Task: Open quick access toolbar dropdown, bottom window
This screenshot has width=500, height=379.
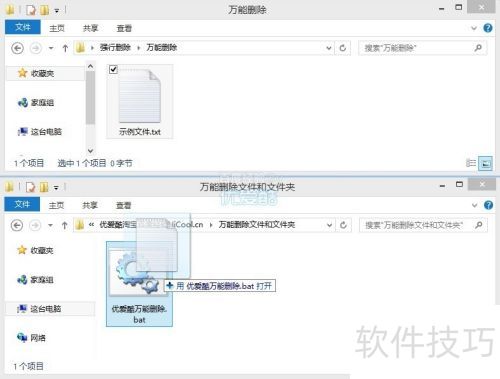Action: click(x=56, y=188)
